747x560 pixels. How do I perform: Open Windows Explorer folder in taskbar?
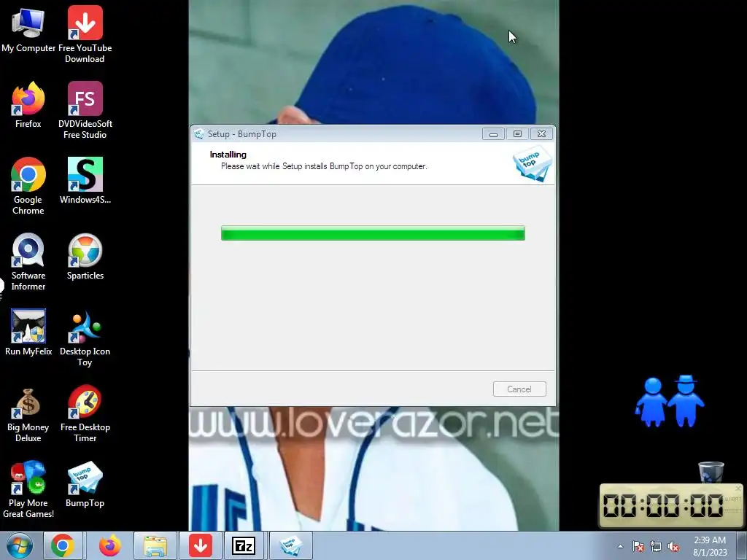(155, 545)
